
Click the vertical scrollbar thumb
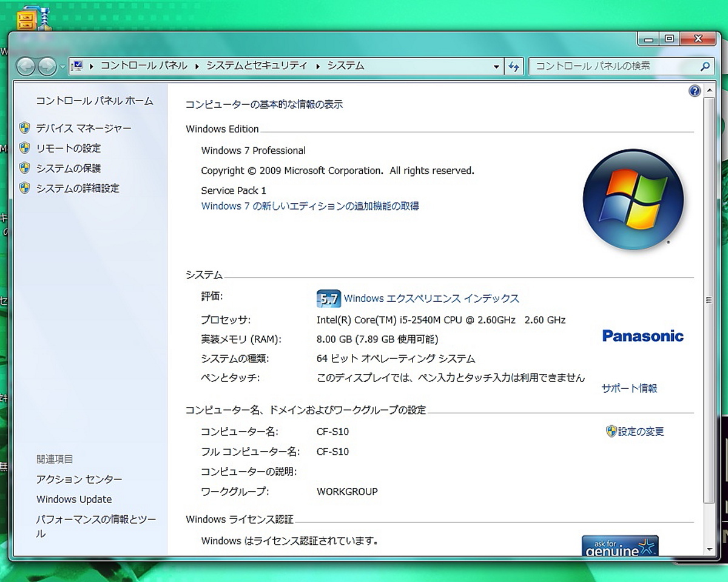[709, 299]
